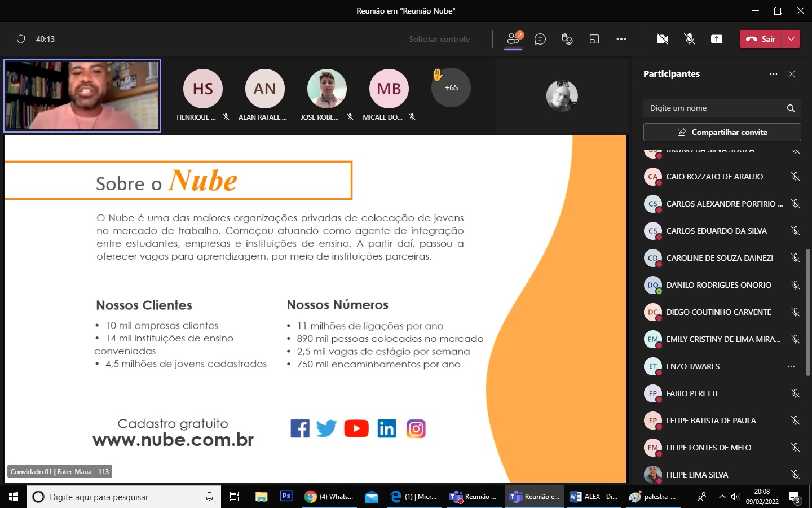This screenshot has height=508, width=812.
Task: Open Photoshop from taskbar
Action: click(x=286, y=497)
